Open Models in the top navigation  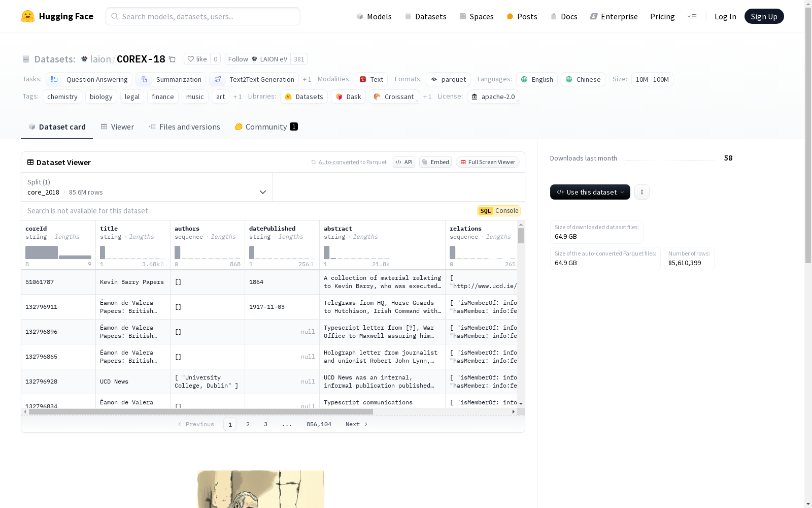374,16
